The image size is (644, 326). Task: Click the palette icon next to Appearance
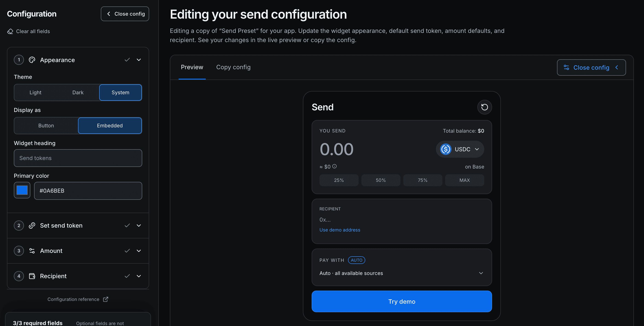point(32,60)
